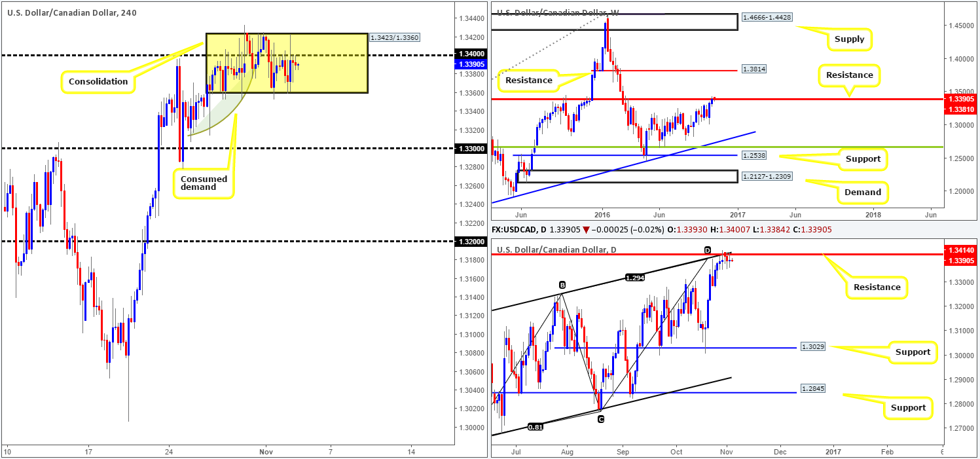Click the 'Consolidation' callout on the 240 chart
Viewport: 980px width, 459px height.
pos(98,82)
